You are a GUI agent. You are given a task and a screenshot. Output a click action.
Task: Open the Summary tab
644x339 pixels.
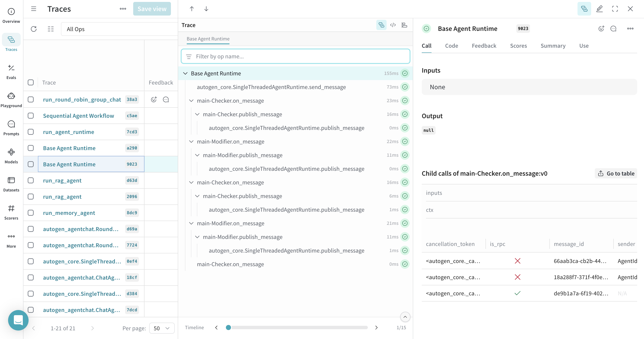[553, 46]
